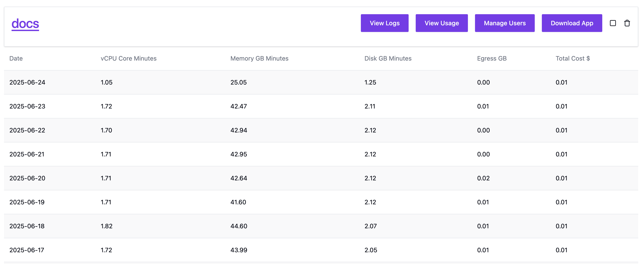
Task: Click the vCPU Core Minutes header
Action: click(129, 58)
